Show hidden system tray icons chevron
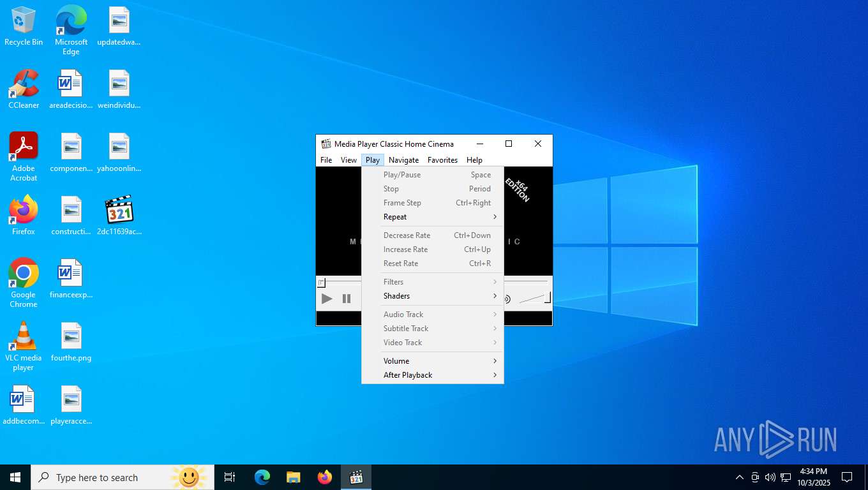Screen dimensions: 868x490 [740, 477]
